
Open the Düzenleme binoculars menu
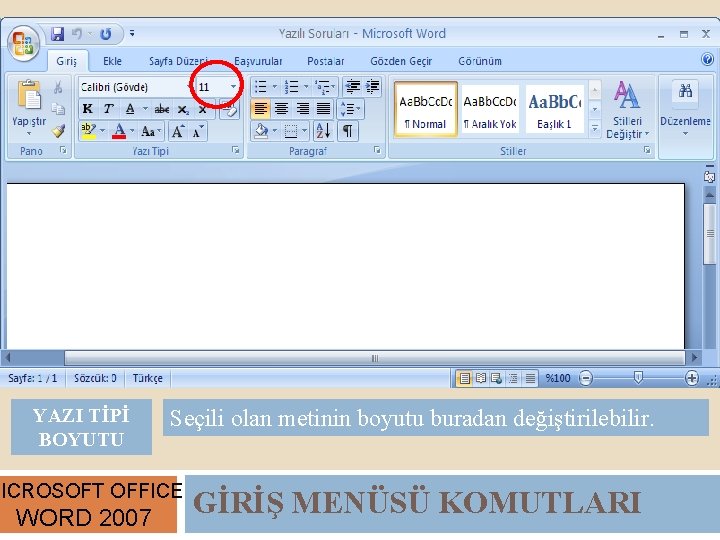tap(685, 109)
